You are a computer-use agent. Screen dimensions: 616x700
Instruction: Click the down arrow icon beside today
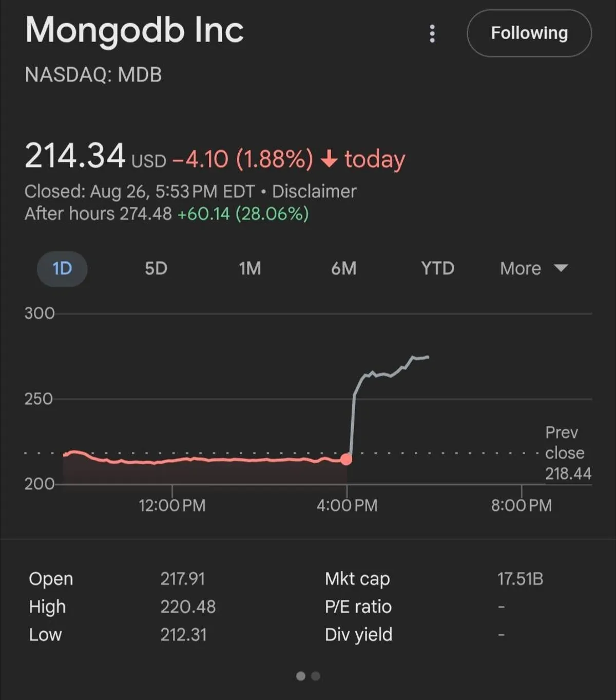click(329, 159)
